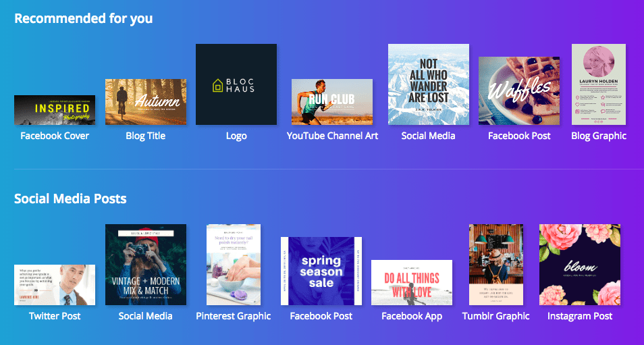Click the Facebook Cover label
This screenshot has width=644, height=345.
[x=55, y=136]
